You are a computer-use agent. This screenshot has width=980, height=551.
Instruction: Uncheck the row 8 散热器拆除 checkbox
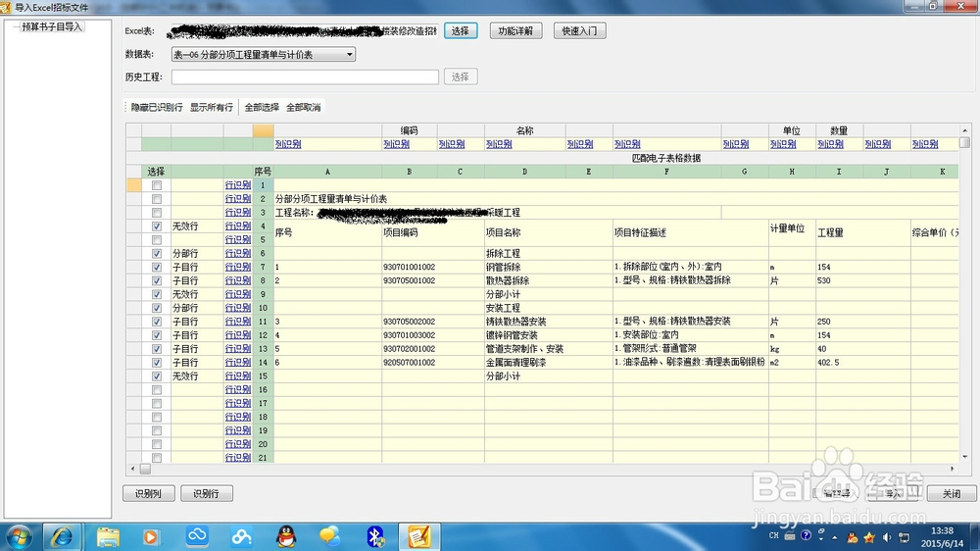[156, 280]
